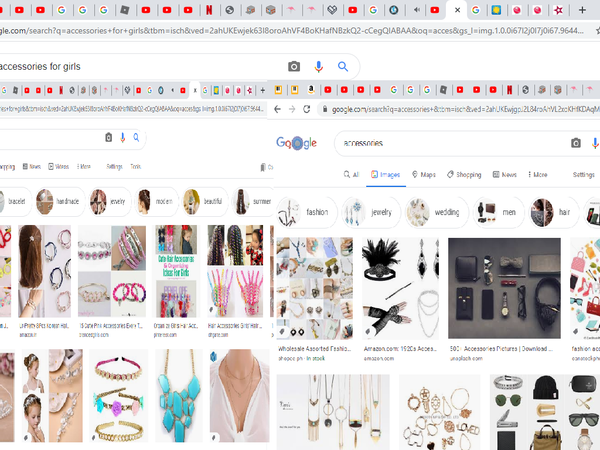Click camera search-by-image icon beside 'accessories for girls'
This screenshot has width=600, height=450.
(294, 67)
